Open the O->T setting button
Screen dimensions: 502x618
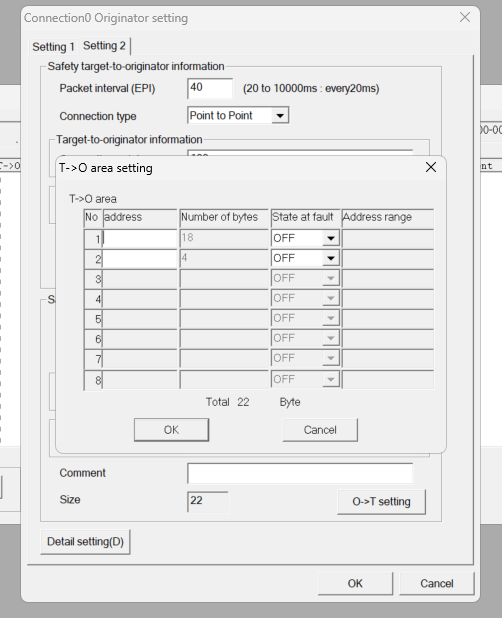[x=381, y=502]
